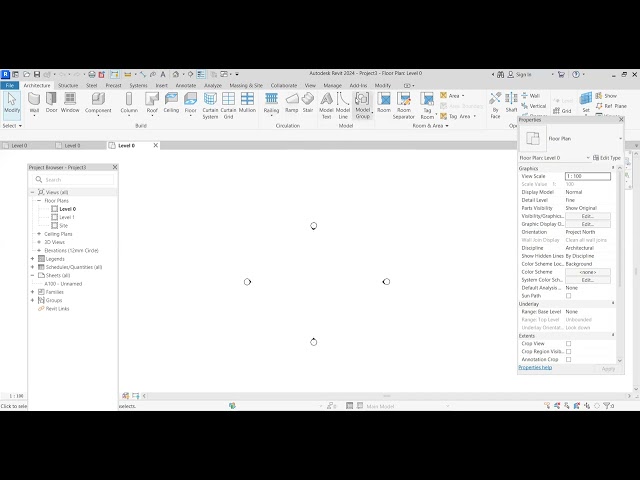
Task: Expand the Legends node
Action: 33,259
